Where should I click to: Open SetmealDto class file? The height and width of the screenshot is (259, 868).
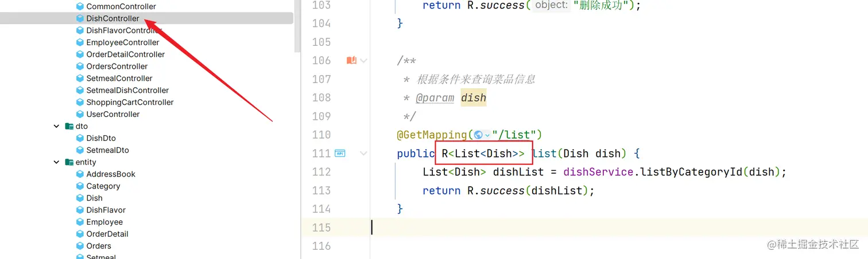point(107,150)
